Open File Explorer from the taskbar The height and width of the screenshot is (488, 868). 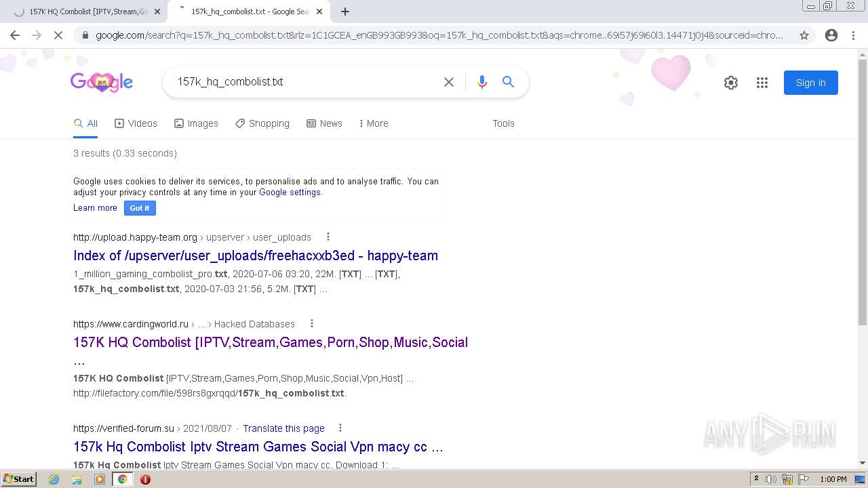(x=77, y=479)
